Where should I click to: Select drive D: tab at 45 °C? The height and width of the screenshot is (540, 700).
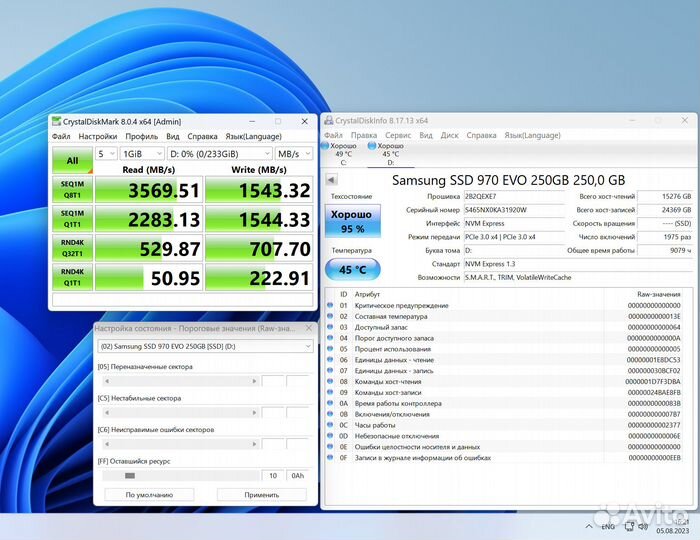pyautogui.click(x=389, y=154)
